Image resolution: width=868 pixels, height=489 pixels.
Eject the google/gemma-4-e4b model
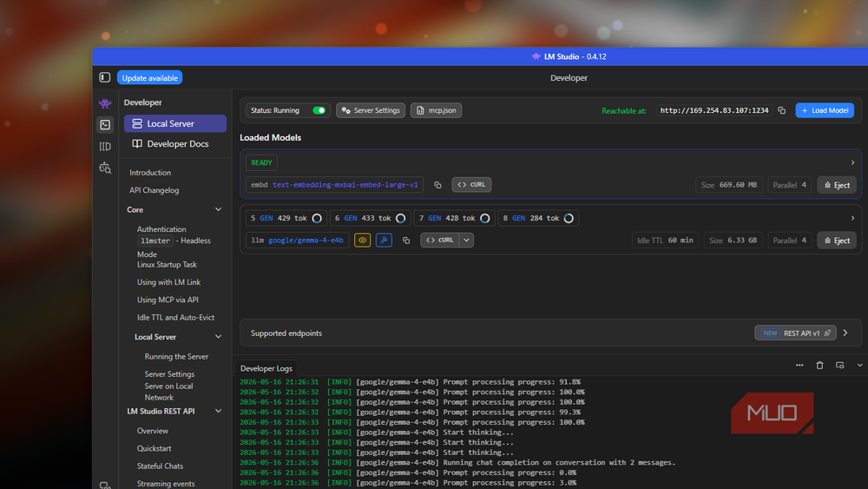coord(837,241)
